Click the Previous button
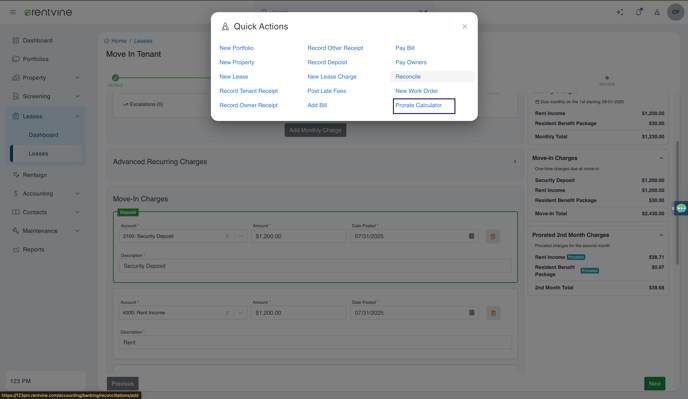This screenshot has height=399, width=688. (123, 384)
